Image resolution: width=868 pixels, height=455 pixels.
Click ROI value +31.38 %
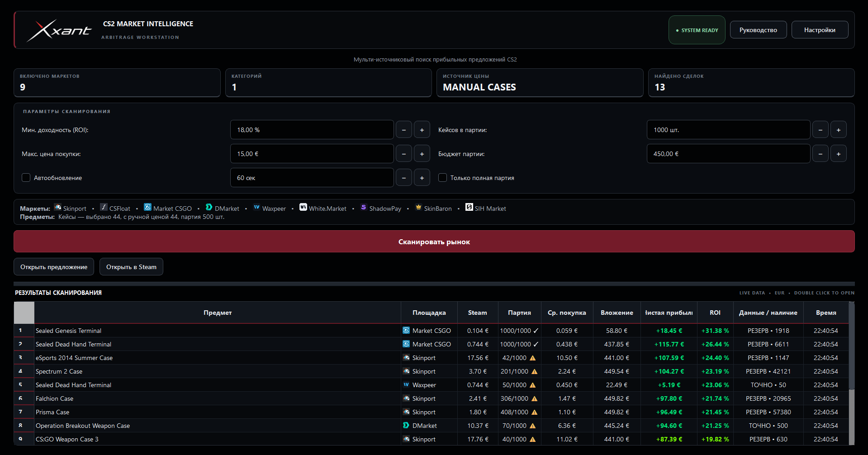[x=715, y=331]
